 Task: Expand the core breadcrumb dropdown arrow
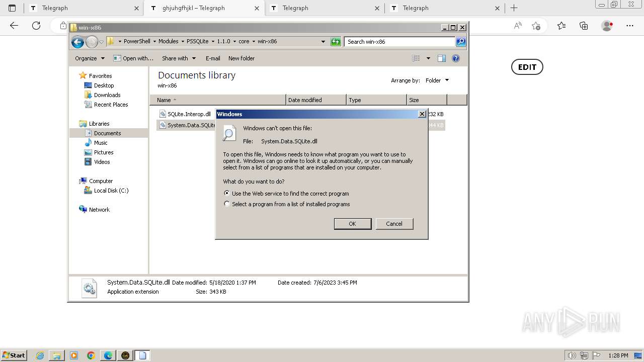(x=254, y=42)
